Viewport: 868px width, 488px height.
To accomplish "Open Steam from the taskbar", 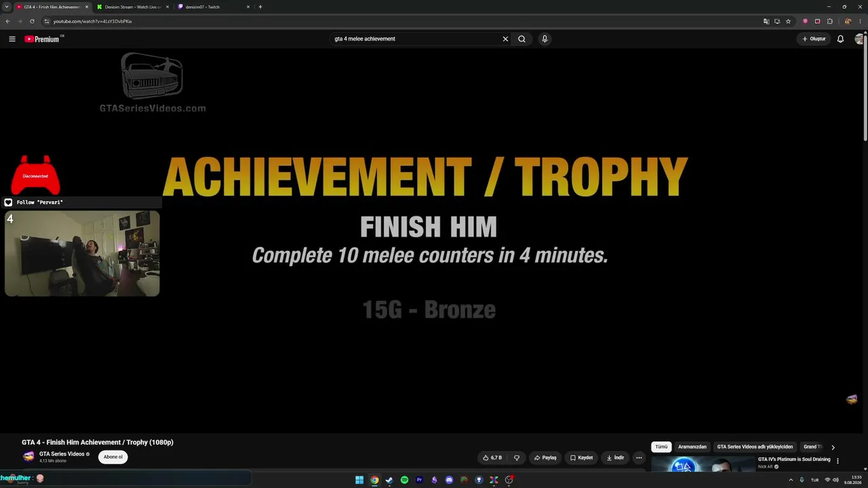I will point(389,480).
